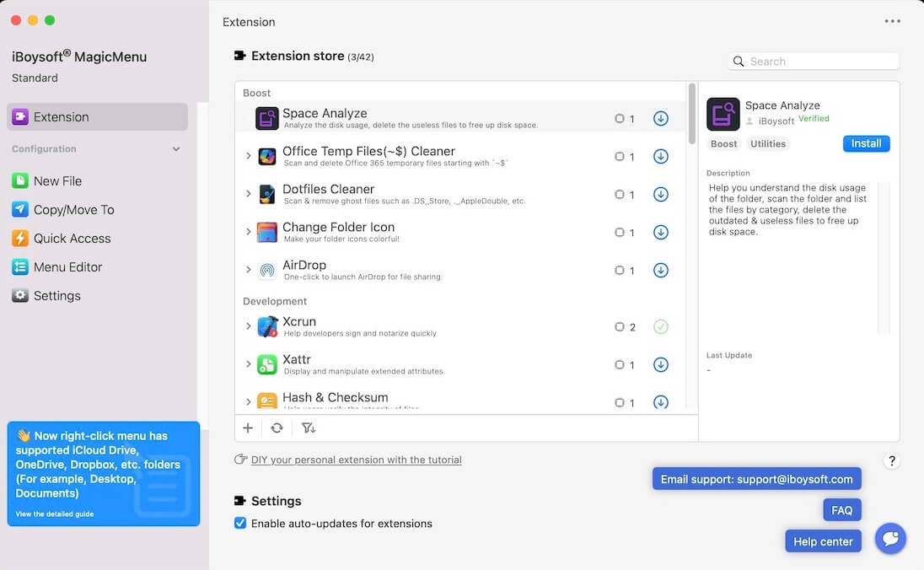924x570 pixels.
Task: Click the Email support button
Action: [756, 479]
